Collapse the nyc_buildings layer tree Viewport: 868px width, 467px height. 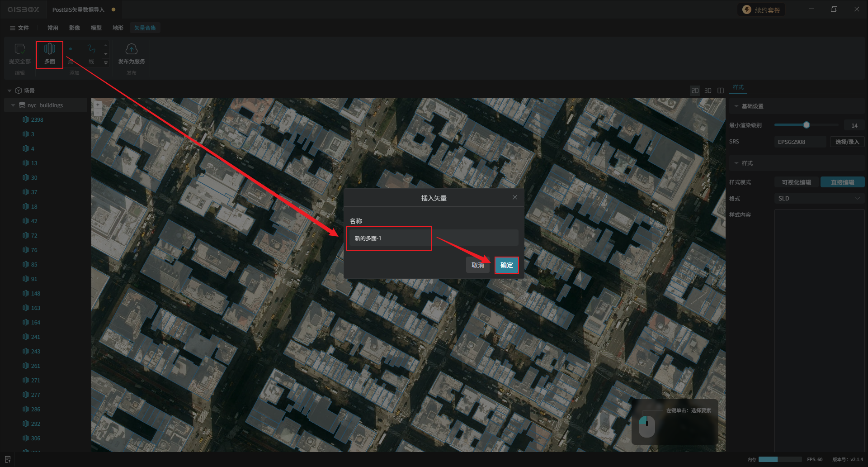point(13,105)
